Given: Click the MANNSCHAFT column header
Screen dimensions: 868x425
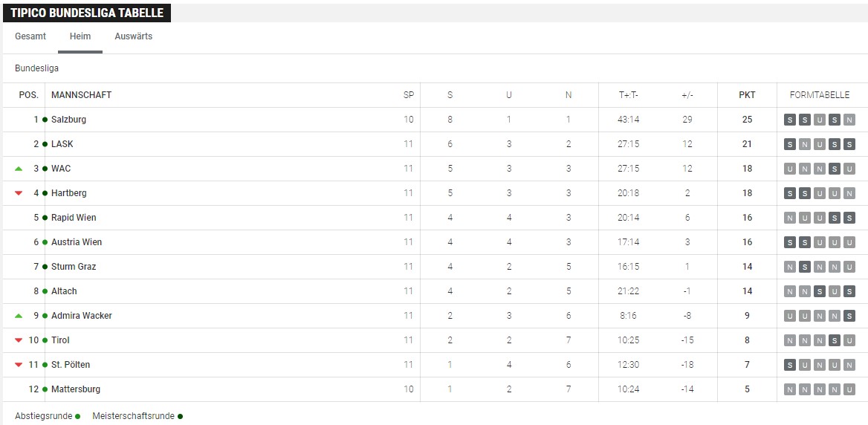Looking at the screenshot, I should [x=82, y=95].
